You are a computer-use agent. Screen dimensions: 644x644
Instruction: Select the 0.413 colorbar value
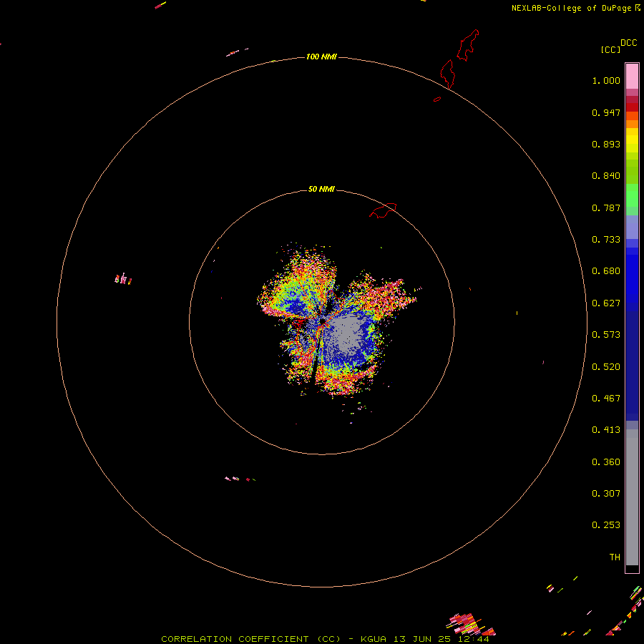pyautogui.click(x=606, y=430)
